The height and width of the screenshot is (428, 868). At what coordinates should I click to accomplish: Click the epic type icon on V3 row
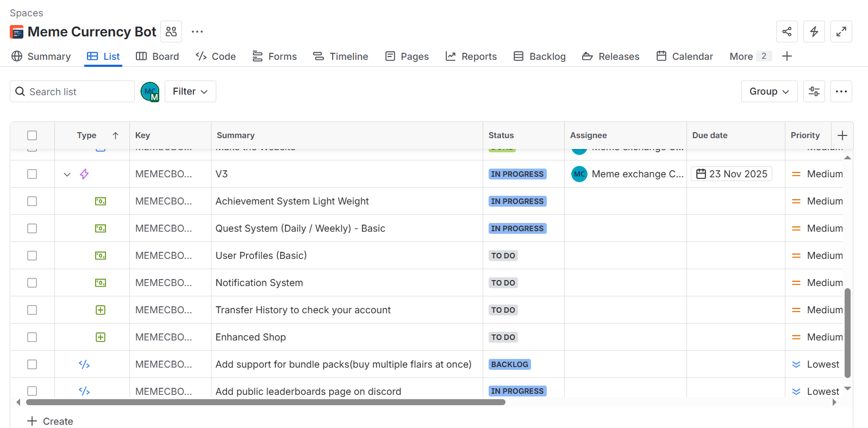coord(84,174)
